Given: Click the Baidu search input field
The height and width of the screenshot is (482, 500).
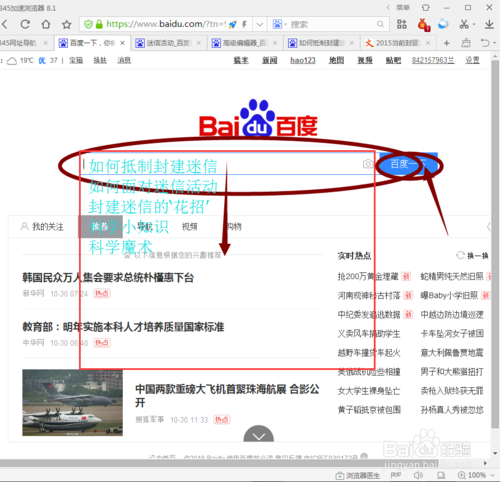Looking at the screenshot, I should click(x=221, y=164).
